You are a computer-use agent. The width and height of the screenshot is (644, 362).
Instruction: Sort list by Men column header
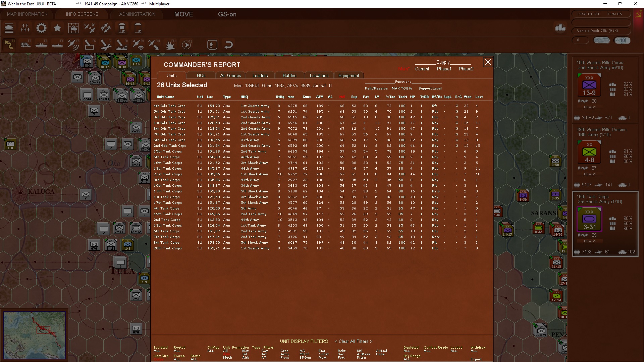point(291,97)
